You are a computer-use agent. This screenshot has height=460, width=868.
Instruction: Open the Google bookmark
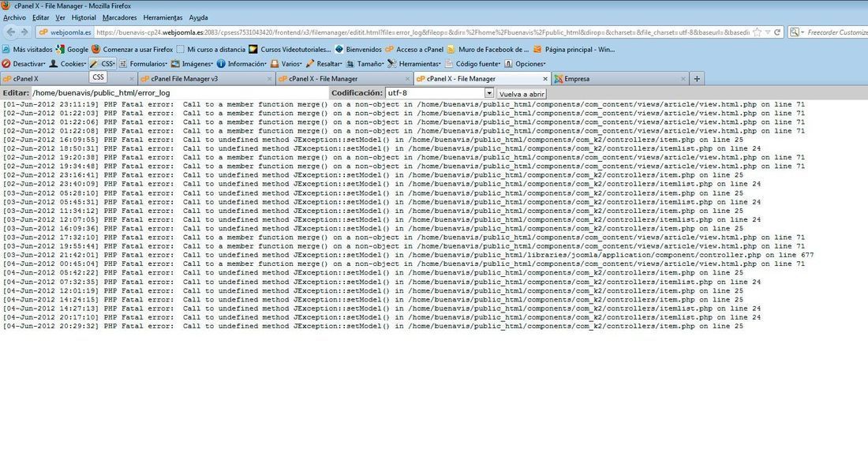click(x=73, y=49)
